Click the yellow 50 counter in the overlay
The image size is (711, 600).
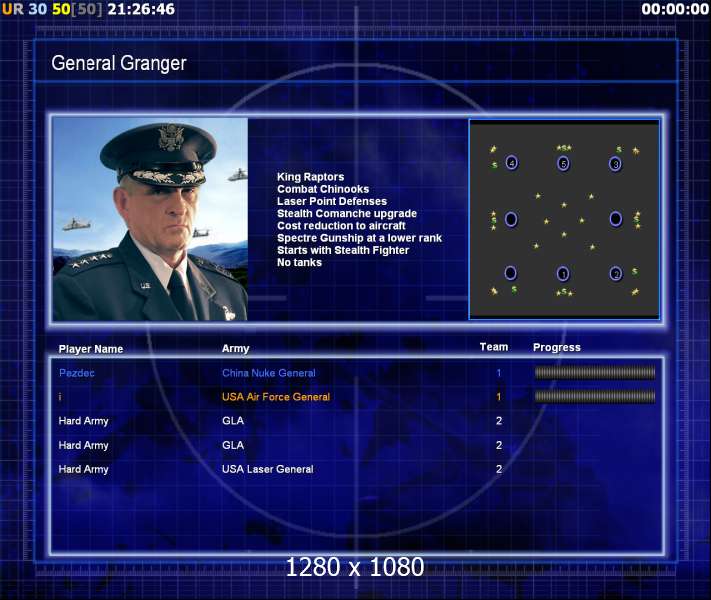(x=61, y=9)
